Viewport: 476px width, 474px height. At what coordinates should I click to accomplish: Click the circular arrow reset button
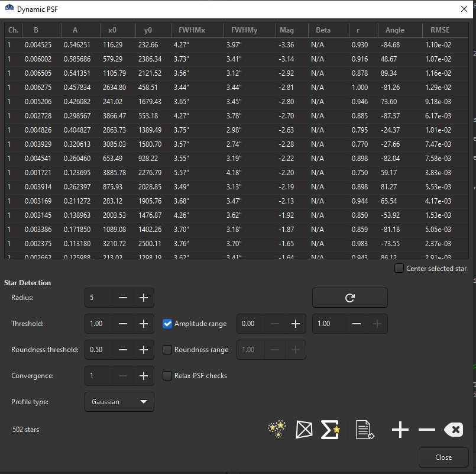click(349, 298)
